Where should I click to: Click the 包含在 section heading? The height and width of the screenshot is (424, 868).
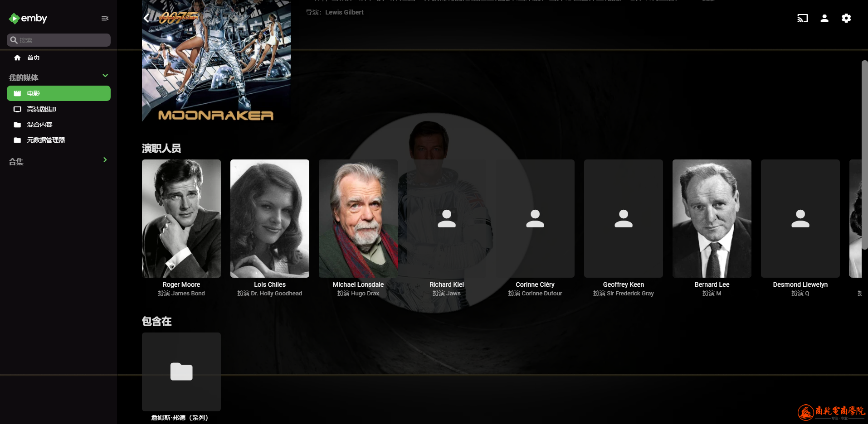coord(157,322)
